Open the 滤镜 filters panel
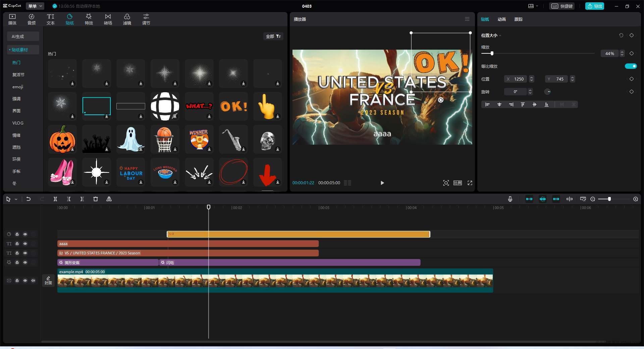This screenshot has height=349, width=644. [127, 19]
